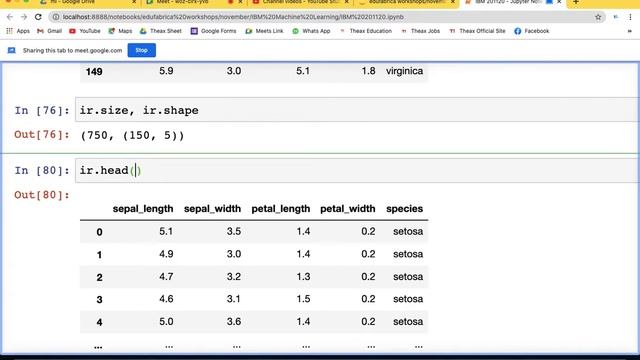Open the Whats App bookmark

[x=311, y=31]
